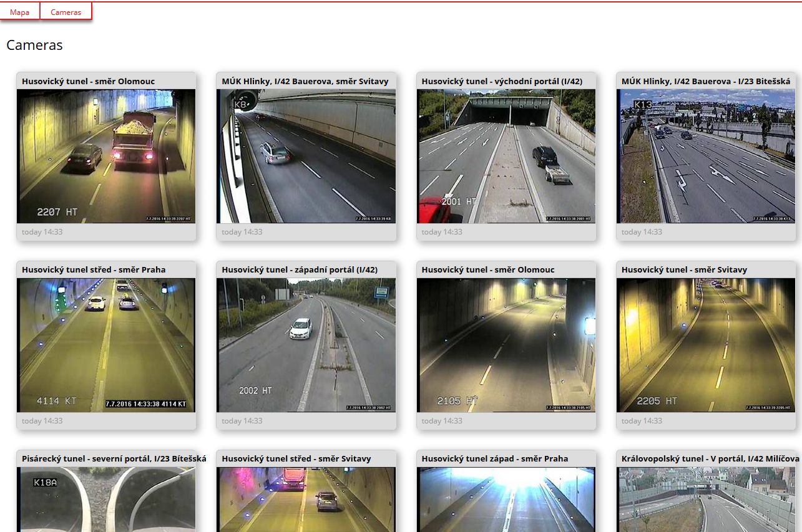Switch to the Mapa tab
Viewport: 802px width, 532px height.
coord(20,12)
